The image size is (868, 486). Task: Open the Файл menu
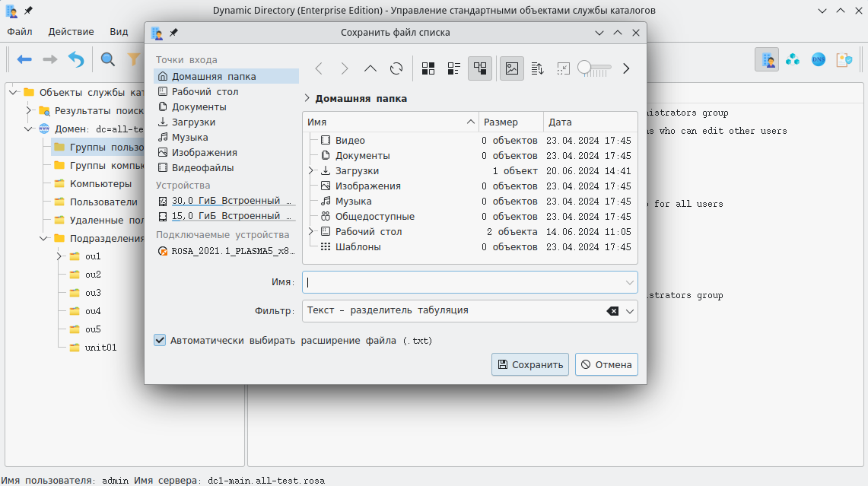pyautogui.click(x=20, y=32)
